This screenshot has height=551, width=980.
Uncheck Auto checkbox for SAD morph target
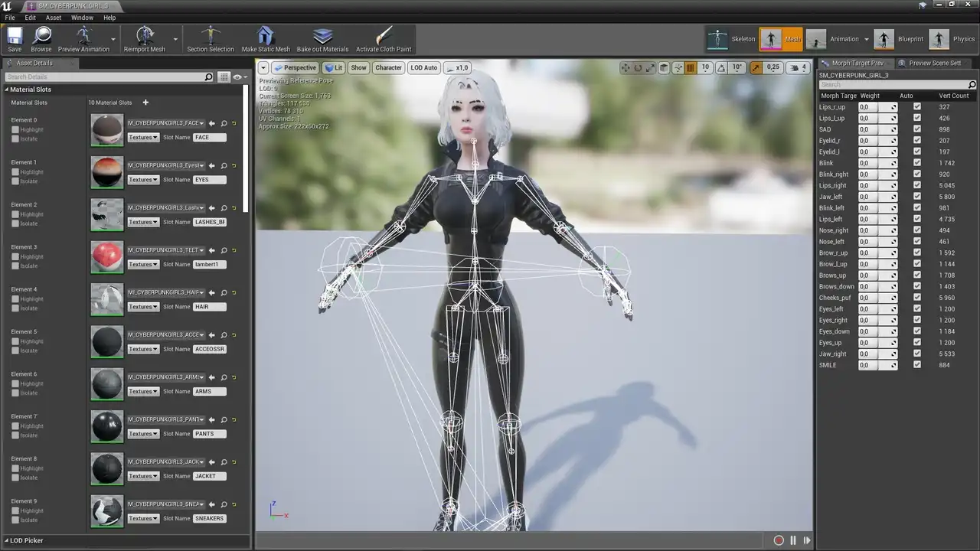[917, 129]
